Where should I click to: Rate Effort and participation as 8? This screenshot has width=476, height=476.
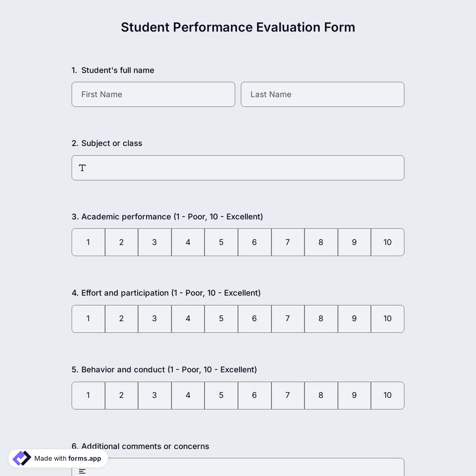[x=321, y=318]
